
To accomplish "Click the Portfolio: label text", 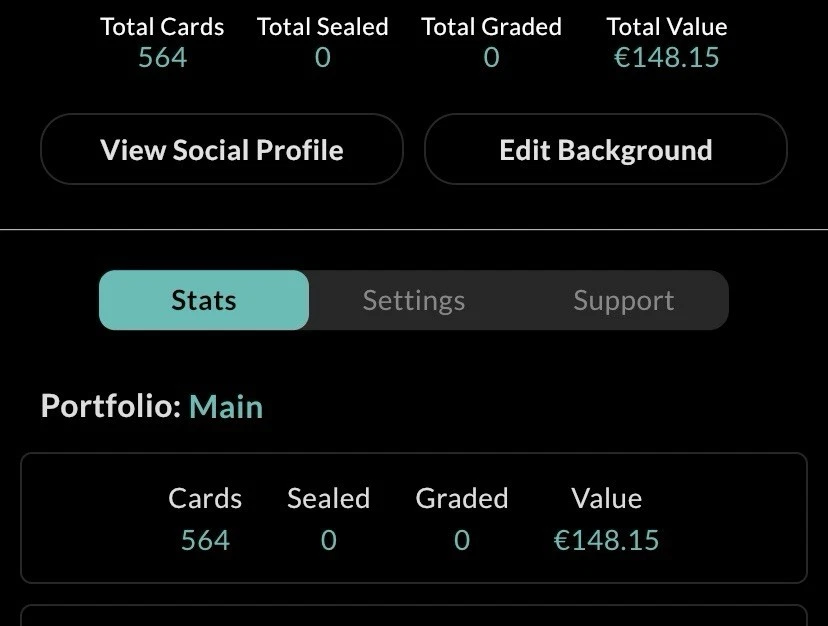I will coord(110,407).
